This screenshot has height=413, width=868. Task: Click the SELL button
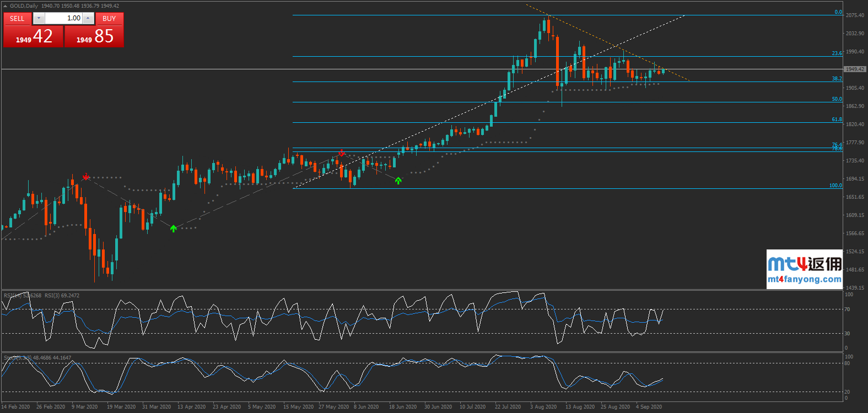tap(17, 18)
